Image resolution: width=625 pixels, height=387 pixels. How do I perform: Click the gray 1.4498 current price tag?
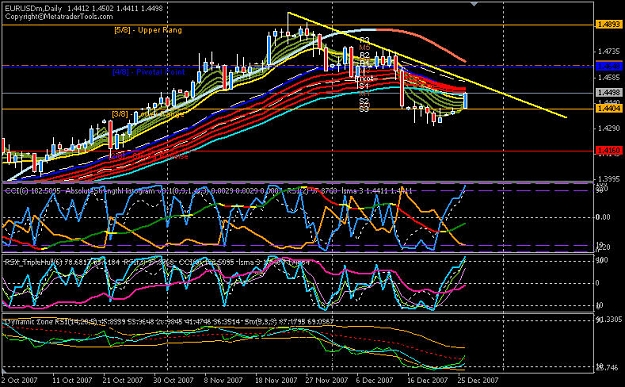(x=609, y=92)
